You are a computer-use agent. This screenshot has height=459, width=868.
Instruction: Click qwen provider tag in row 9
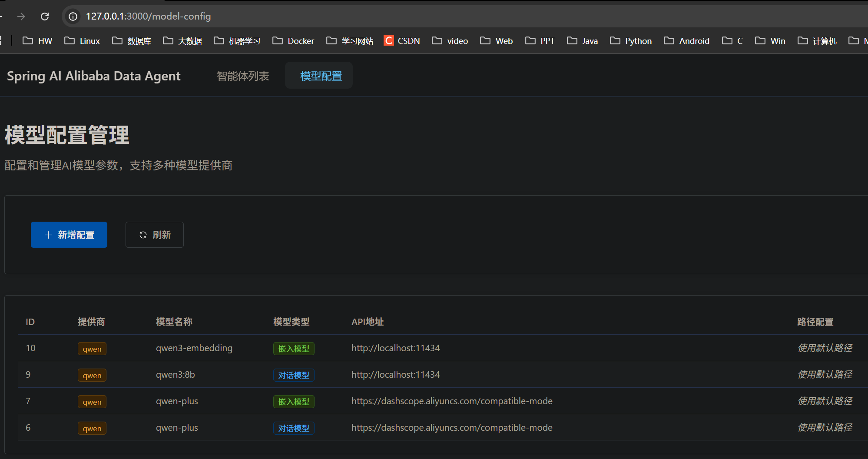pos(92,375)
